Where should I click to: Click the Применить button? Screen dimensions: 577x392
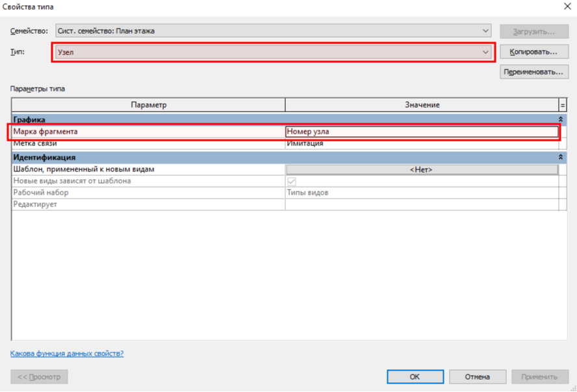539,376
